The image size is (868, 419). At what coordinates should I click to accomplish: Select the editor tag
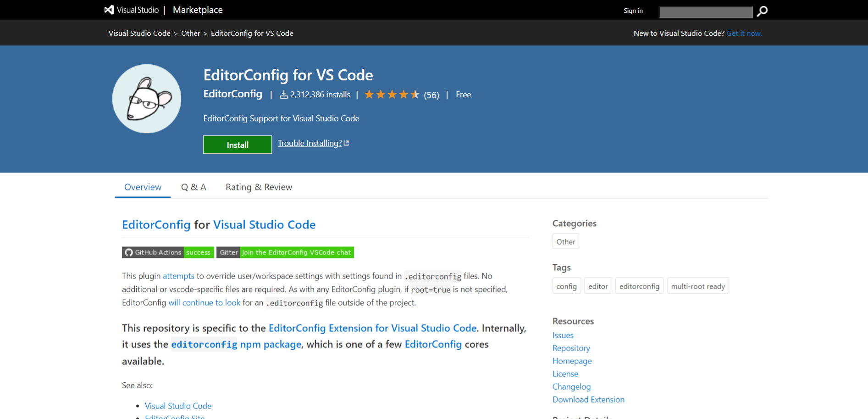598,286
